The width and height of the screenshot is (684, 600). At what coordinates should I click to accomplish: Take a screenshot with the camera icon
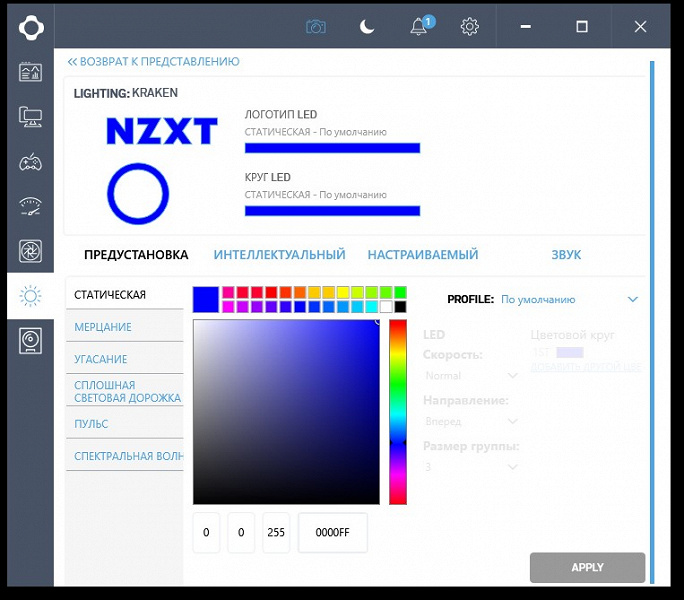pyautogui.click(x=316, y=27)
